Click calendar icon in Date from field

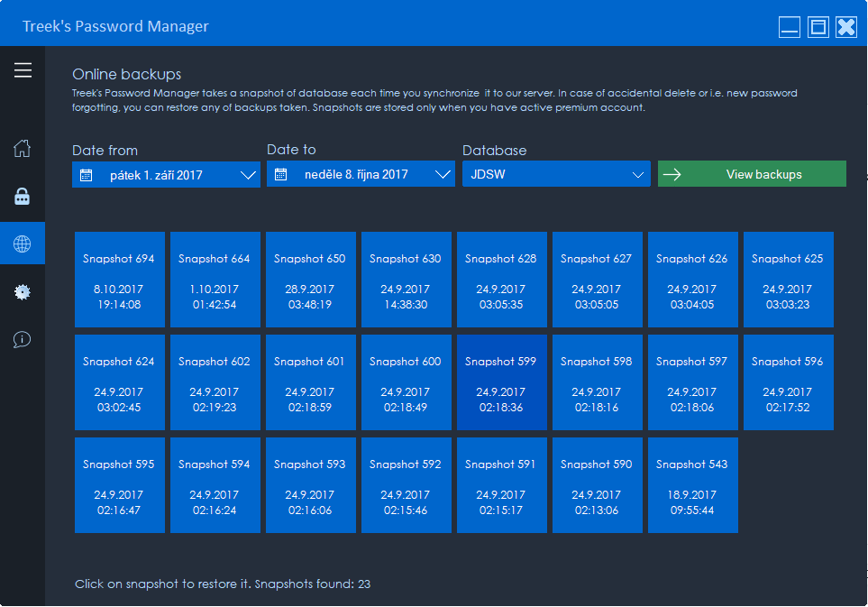point(87,175)
